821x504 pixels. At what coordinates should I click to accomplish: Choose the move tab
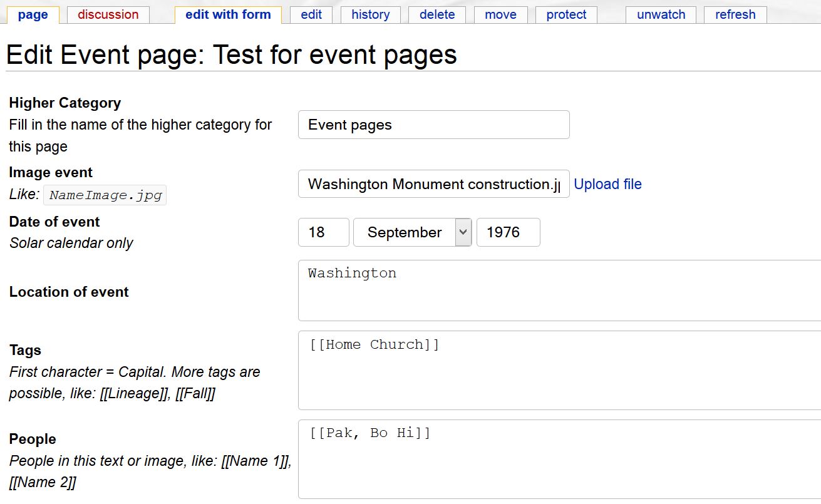click(x=500, y=14)
